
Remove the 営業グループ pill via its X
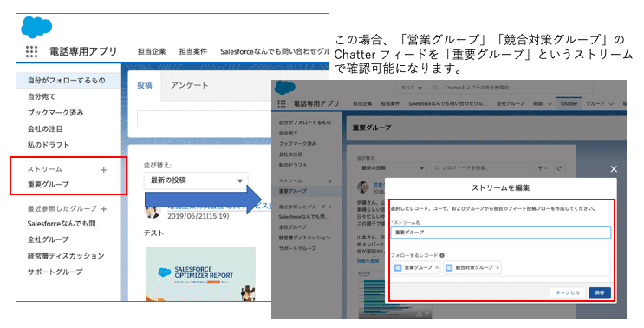click(x=437, y=267)
